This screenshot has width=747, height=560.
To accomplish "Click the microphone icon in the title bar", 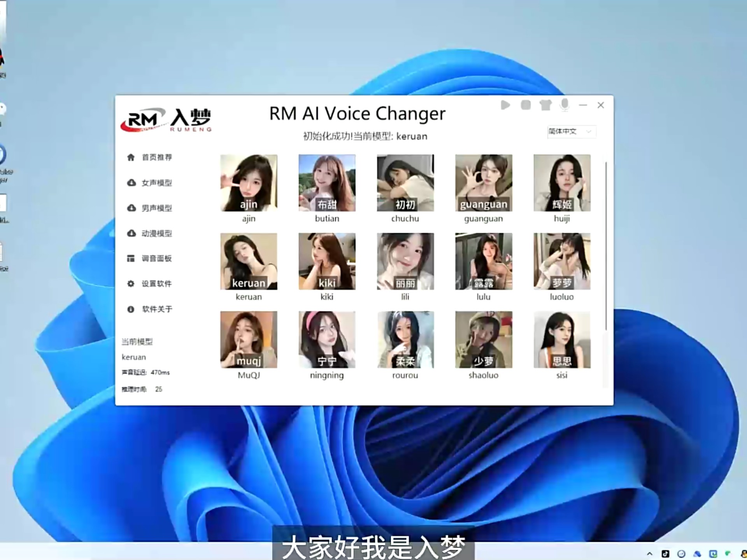I will click(565, 105).
